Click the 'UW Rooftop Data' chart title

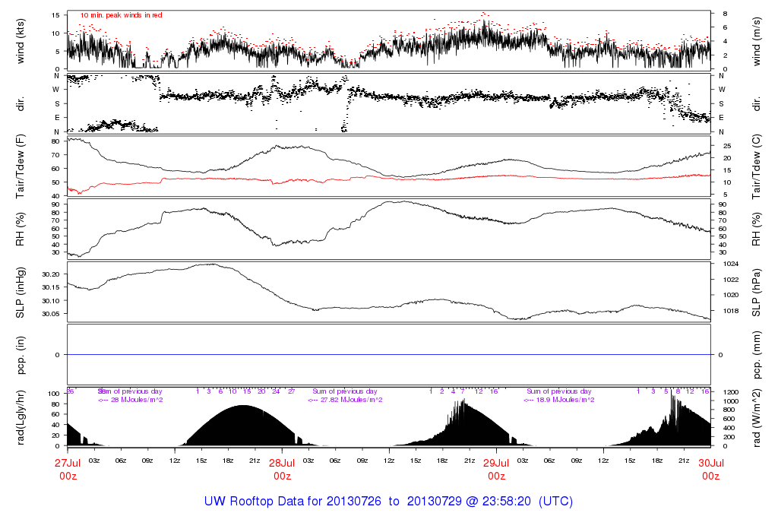point(388,502)
